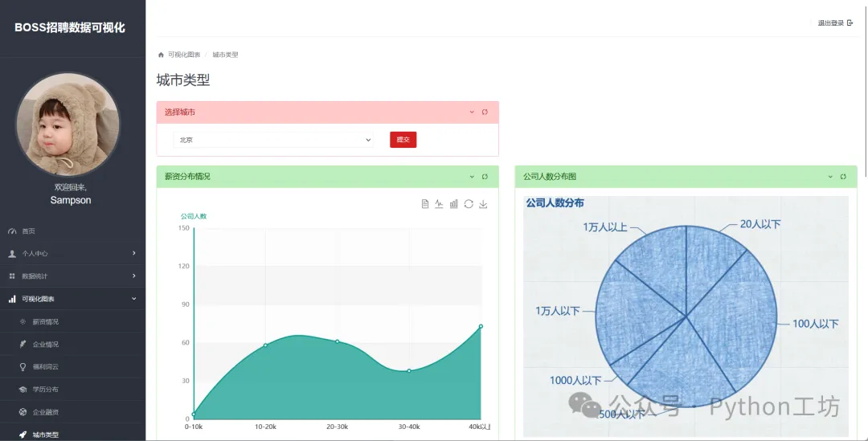Viewport: 868px width, 441px height.
Task: Refresh the 选择城市 panel
Action: click(x=485, y=112)
